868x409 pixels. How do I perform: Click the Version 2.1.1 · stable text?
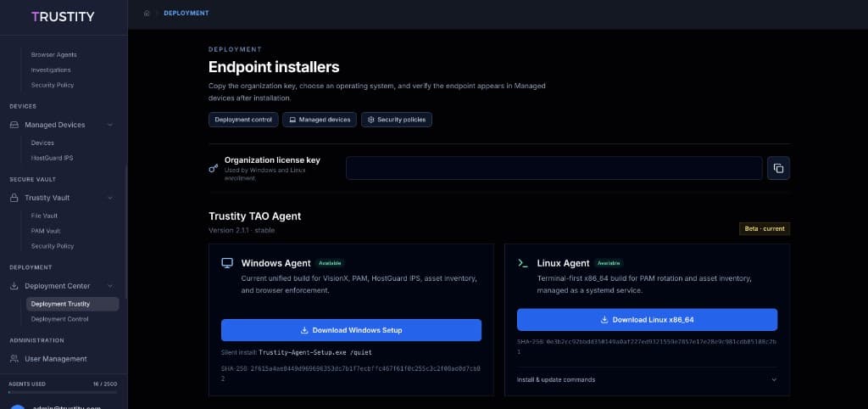[x=242, y=230]
